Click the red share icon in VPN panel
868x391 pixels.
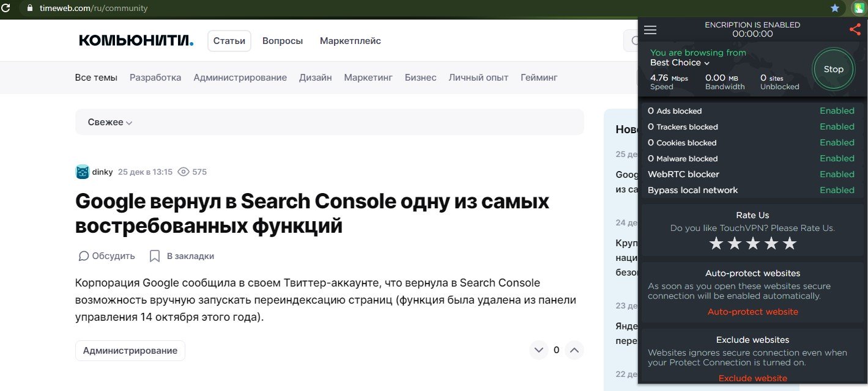[x=855, y=29]
